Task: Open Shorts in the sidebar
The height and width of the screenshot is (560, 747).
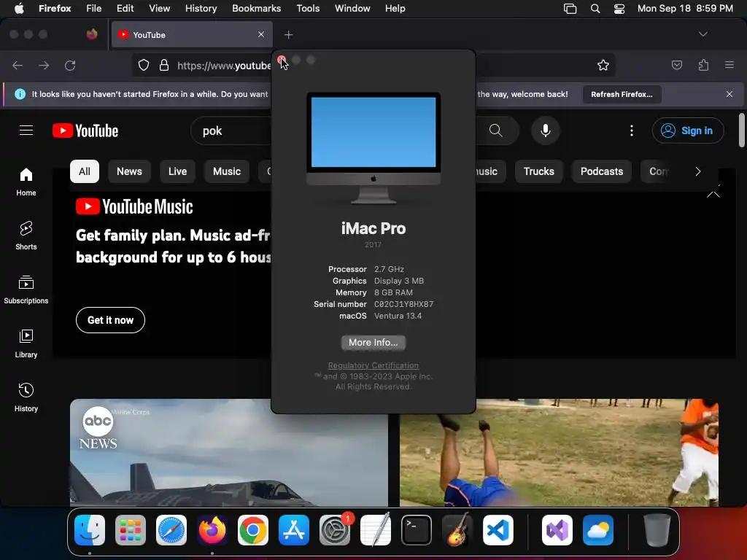Action: [x=26, y=236]
